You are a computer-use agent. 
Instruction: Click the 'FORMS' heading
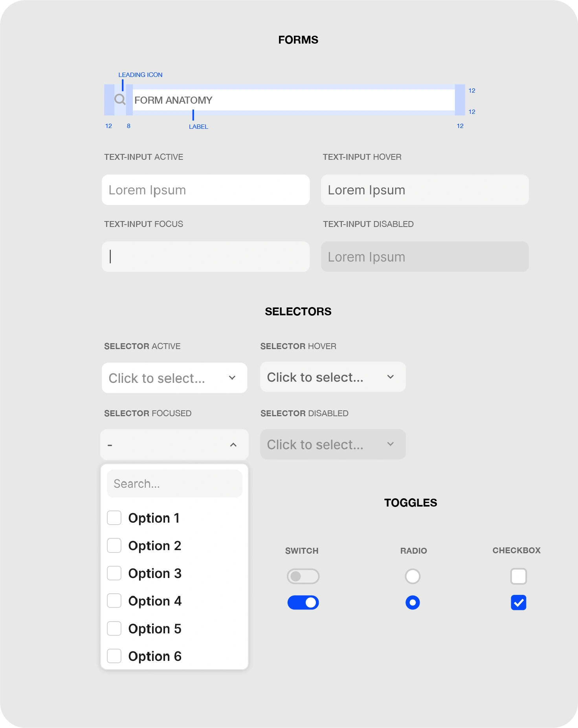(298, 40)
